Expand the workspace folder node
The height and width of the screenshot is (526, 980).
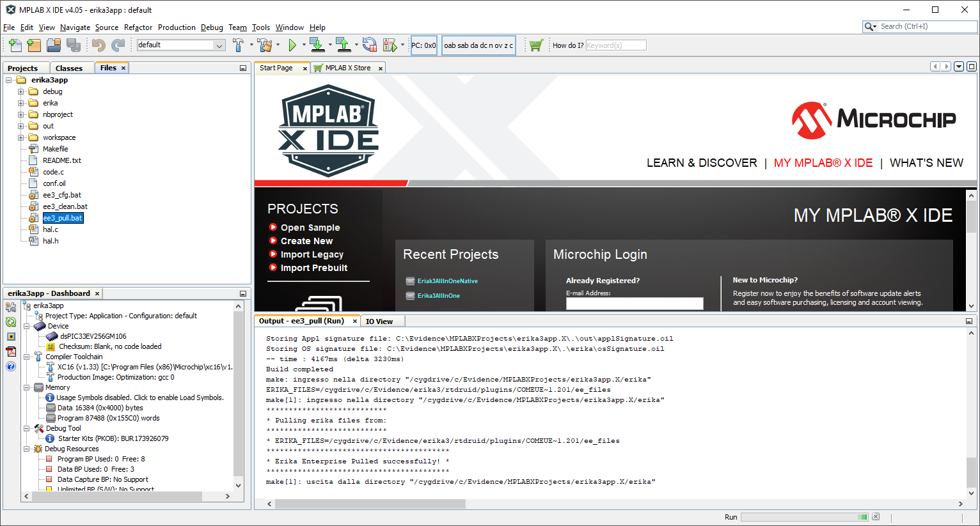tap(21, 137)
